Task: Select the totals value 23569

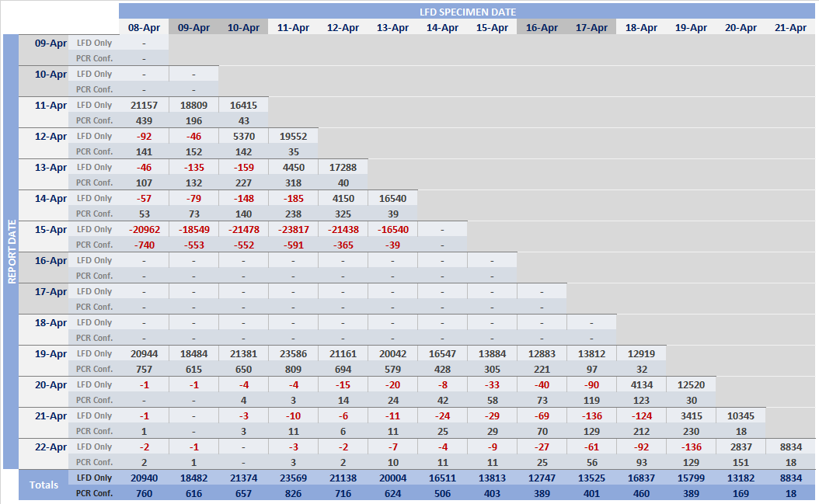Action: tap(293, 478)
